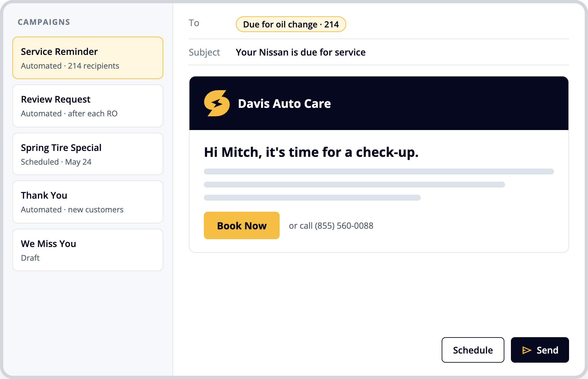Click the Schedule button

click(x=473, y=350)
